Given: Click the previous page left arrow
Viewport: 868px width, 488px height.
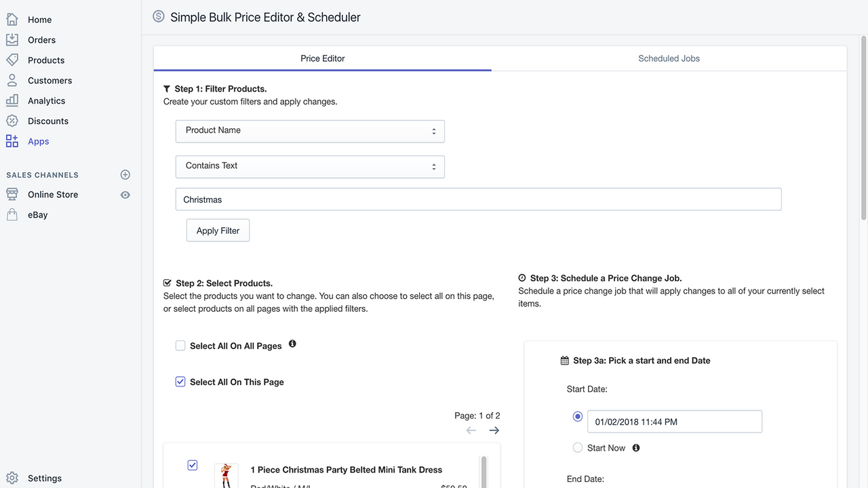Looking at the screenshot, I should 471,430.
